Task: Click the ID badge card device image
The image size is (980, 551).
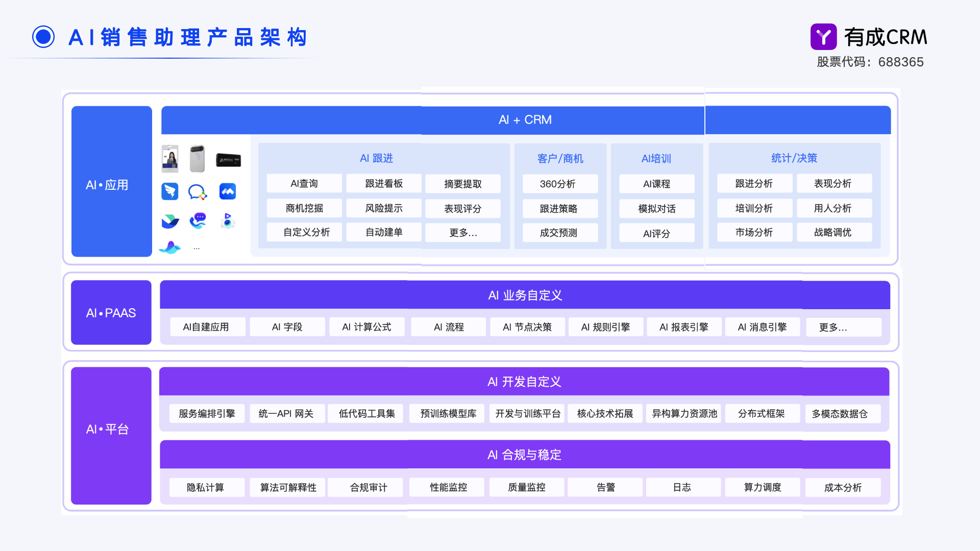Action: (170, 159)
